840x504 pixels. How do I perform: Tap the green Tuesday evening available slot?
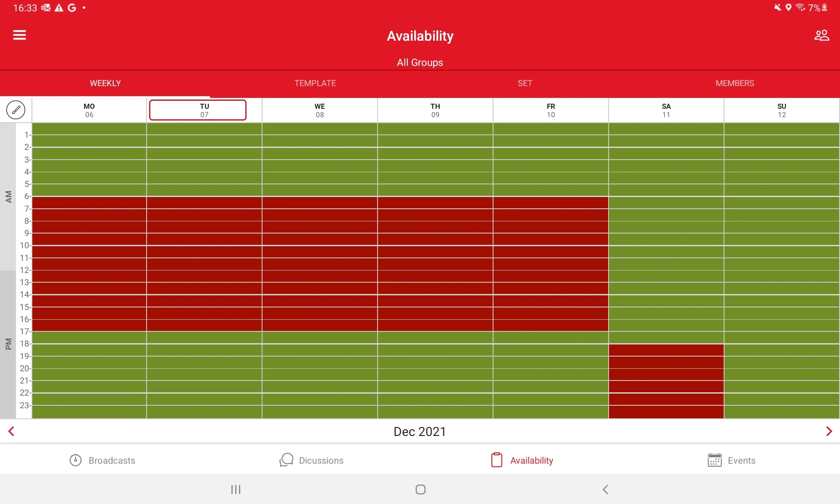click(x=204, y=374)
